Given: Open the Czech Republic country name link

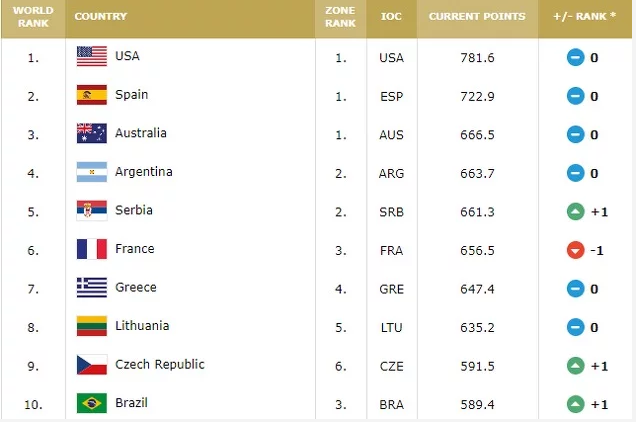Looking at the screenshot, I should (x=159, y=365).
